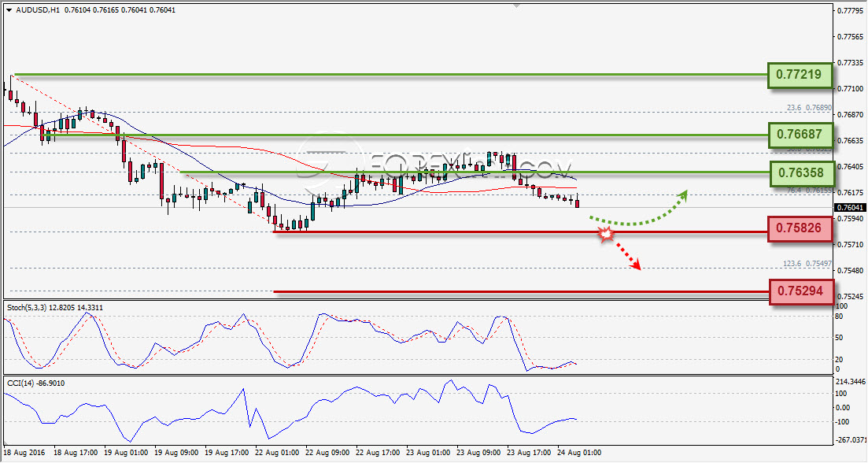Select price scale value 0.77795
Viewport: 868px width, 463px height.
(851, 10)
